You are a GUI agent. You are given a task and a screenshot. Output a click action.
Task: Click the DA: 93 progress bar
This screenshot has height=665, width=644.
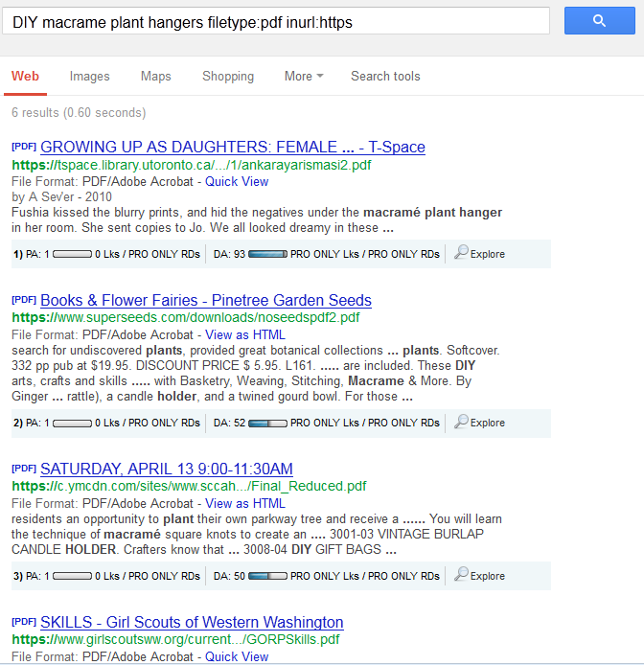coord(267,254)
